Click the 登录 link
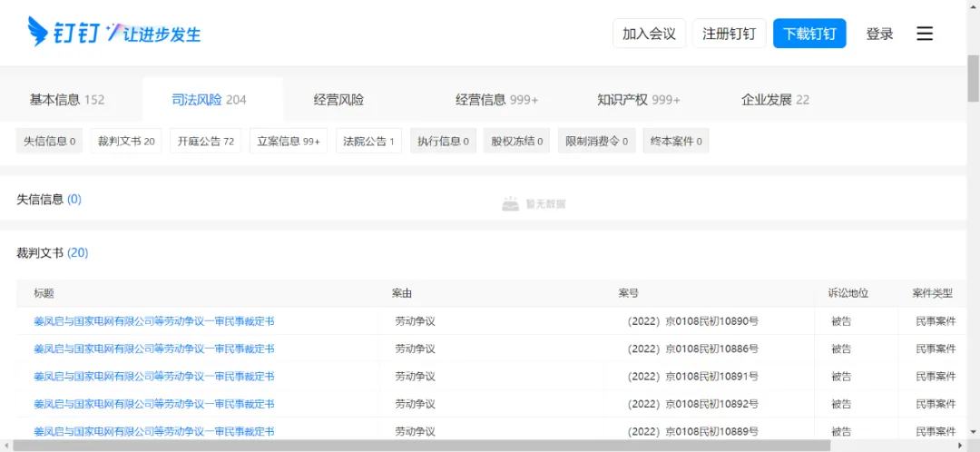The width and height of the screenshot is (980, 452). tap(879, 34)
